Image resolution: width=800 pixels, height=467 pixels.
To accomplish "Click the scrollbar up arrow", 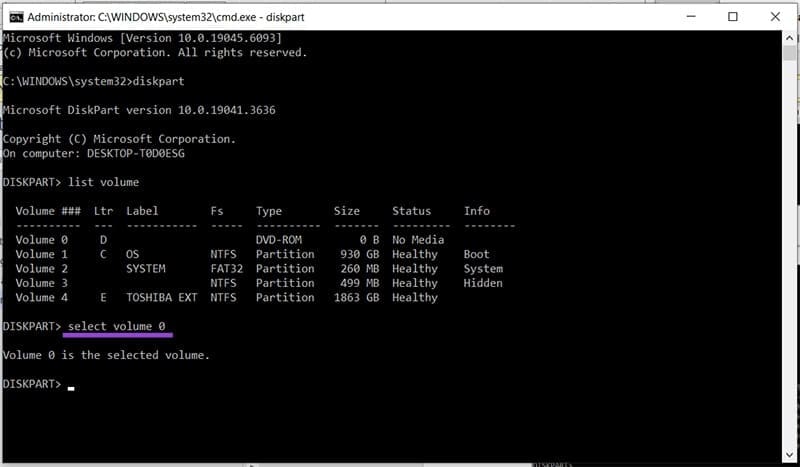I will (x=789, y=38).
